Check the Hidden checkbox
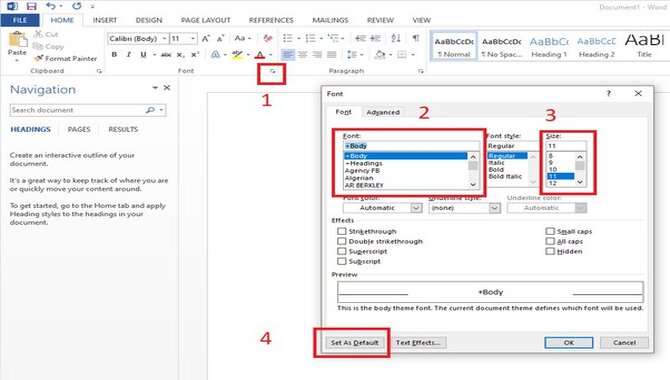 (x=550, y=251)
